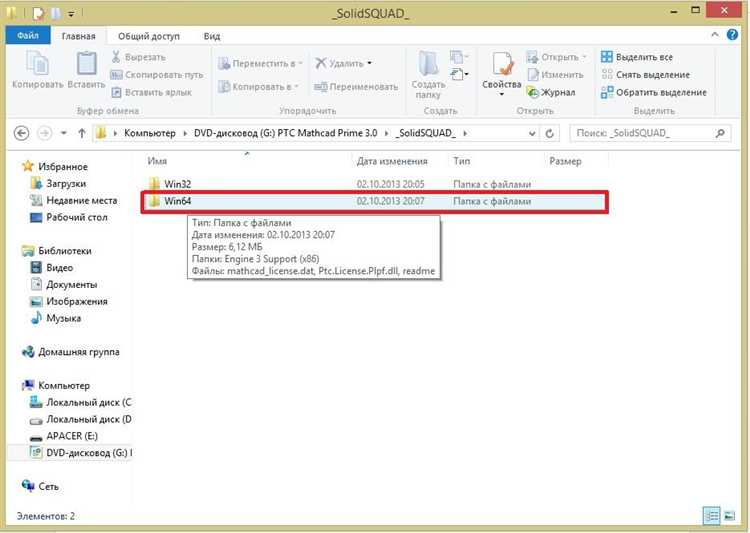Click the Forward navigation arrow
This screenshot has width=750, height=533.
tap(44, 133)
